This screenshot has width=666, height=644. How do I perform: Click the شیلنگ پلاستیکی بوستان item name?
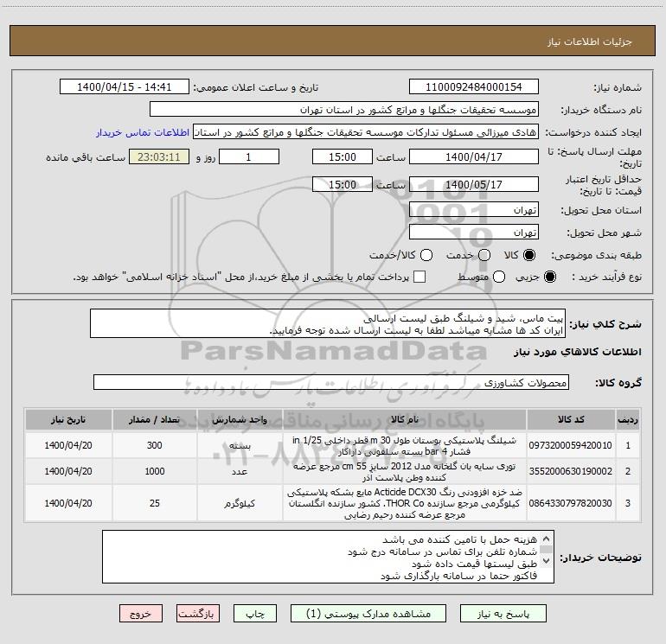click(405, 445)
